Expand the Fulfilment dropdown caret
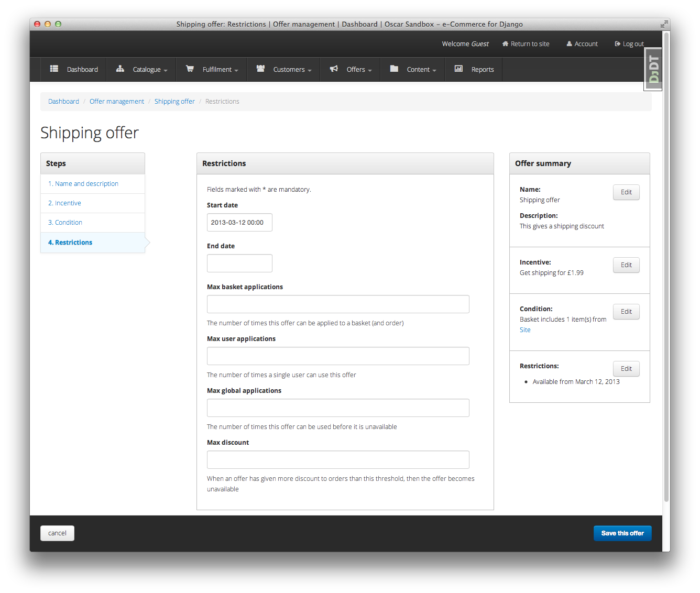Screen dimensions: 700x593 coord(236,71)
